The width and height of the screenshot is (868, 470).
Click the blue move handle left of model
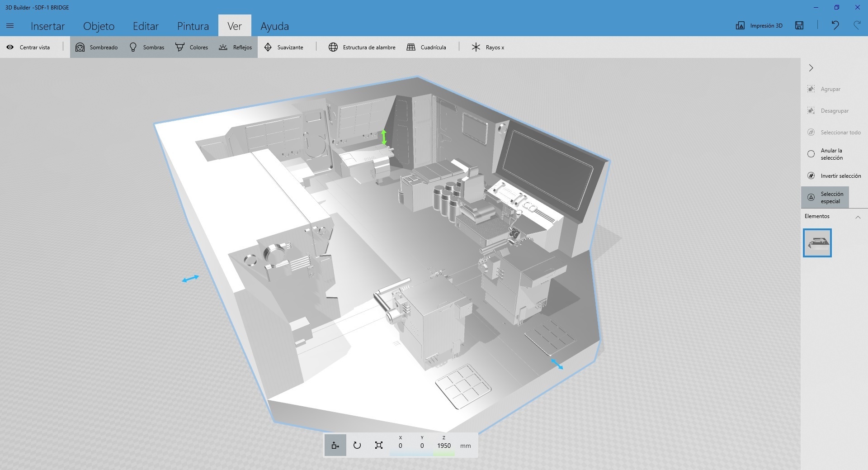(190, 279)
